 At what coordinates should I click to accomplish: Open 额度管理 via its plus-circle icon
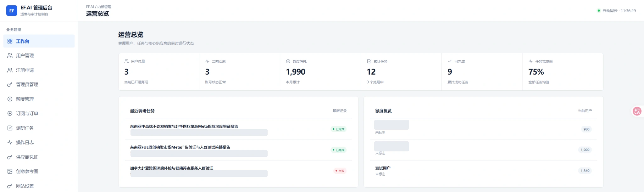[10, 99]
